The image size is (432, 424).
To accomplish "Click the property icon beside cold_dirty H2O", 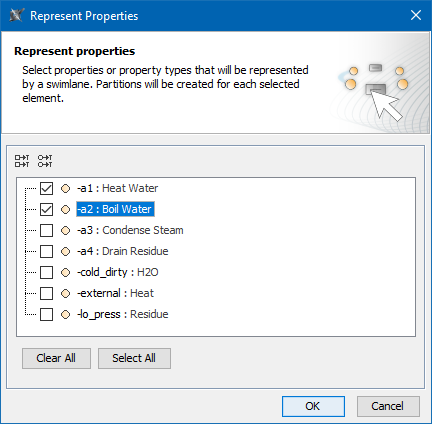I will coord(66,273).
